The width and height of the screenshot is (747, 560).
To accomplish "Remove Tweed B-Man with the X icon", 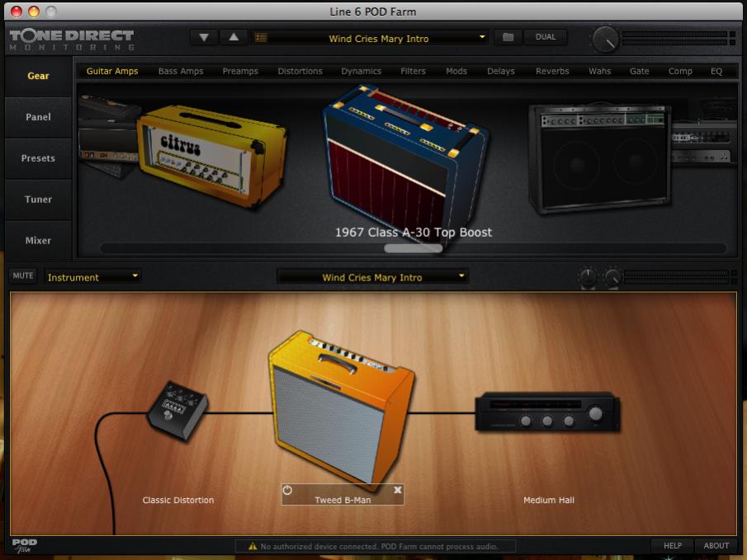I will click(x=398, y=490).
